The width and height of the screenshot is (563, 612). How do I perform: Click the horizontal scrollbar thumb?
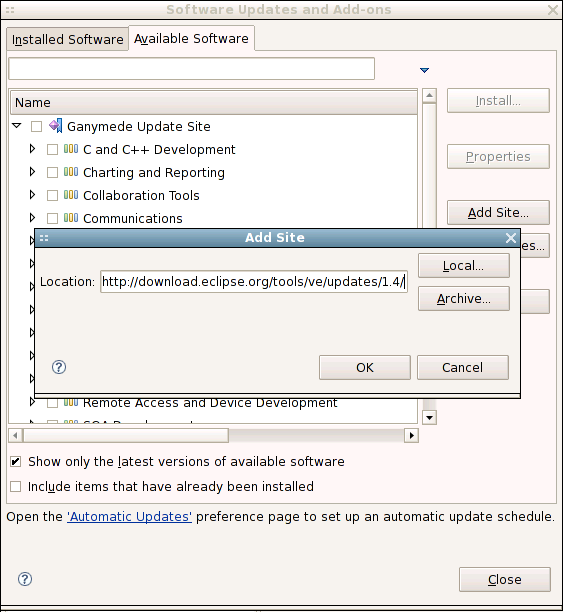pyautogui.click(x=126, y=435)
